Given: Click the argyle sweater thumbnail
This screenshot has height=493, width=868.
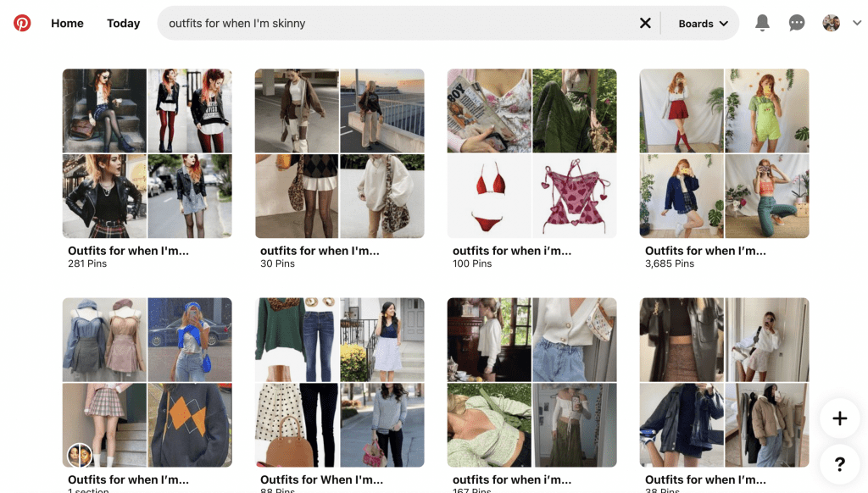Looking at the screenshot, I should click(x=190, y=425).
